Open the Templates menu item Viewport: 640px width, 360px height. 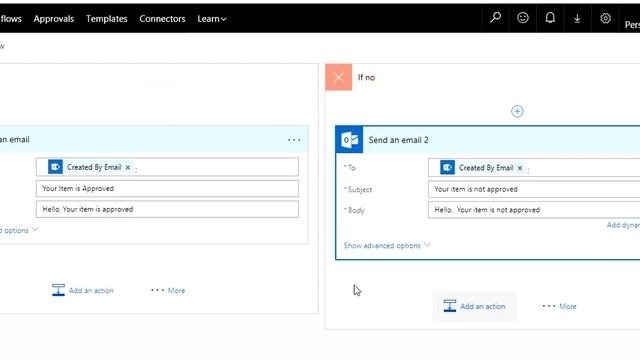click(107, 19)
